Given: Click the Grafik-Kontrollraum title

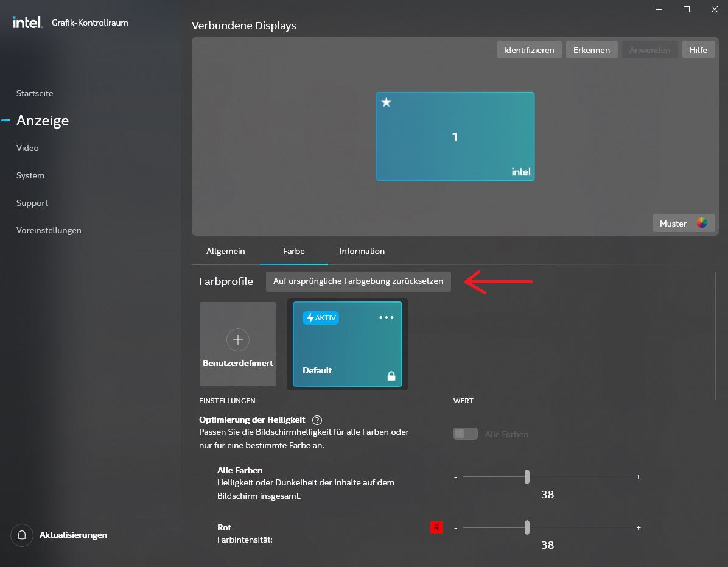Looking at the screenshot, I should point(89,23).
